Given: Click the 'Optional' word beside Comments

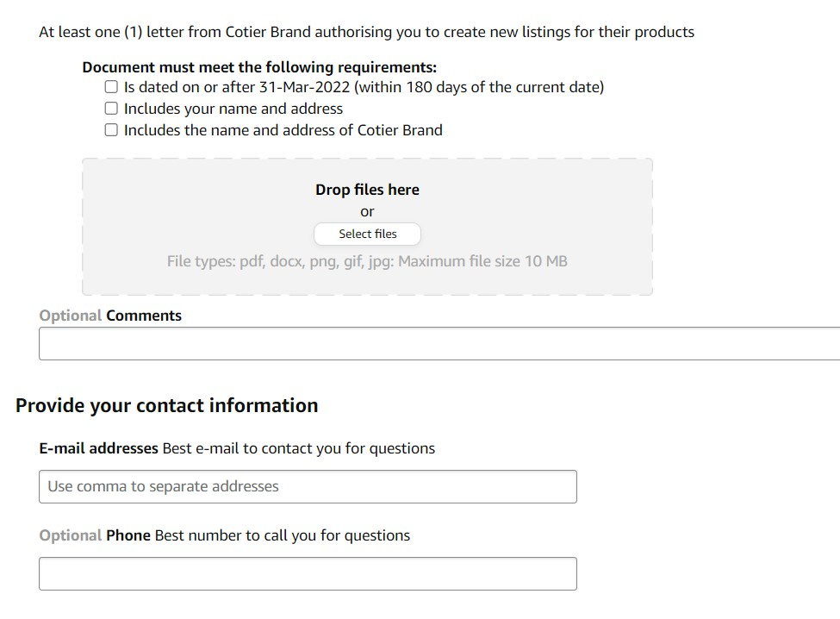Looking at the screenshot, I should coord(71,316).
